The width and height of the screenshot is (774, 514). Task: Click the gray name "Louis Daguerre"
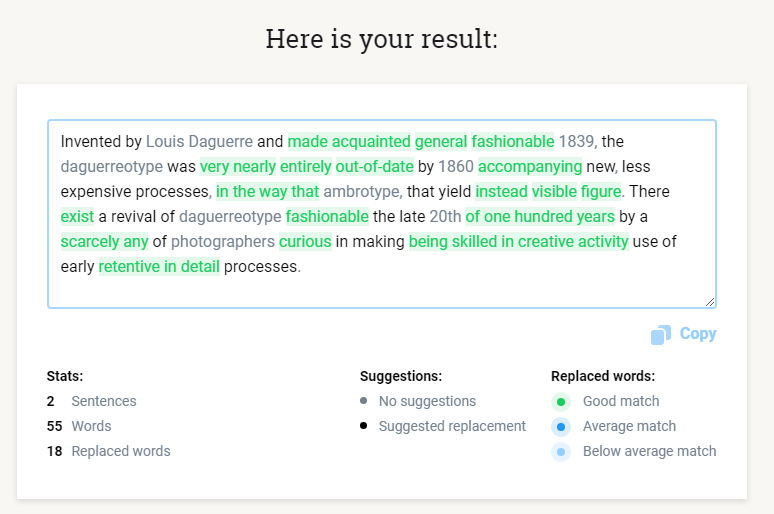(x=199, y=141)
